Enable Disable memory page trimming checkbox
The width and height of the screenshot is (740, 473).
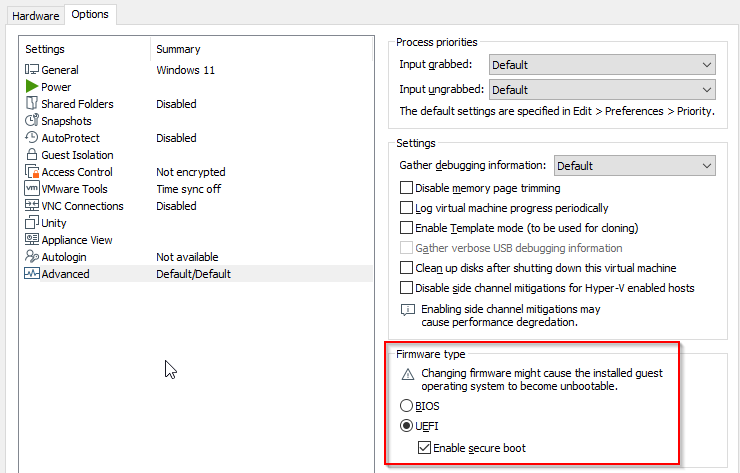click(x=406, y=188)
